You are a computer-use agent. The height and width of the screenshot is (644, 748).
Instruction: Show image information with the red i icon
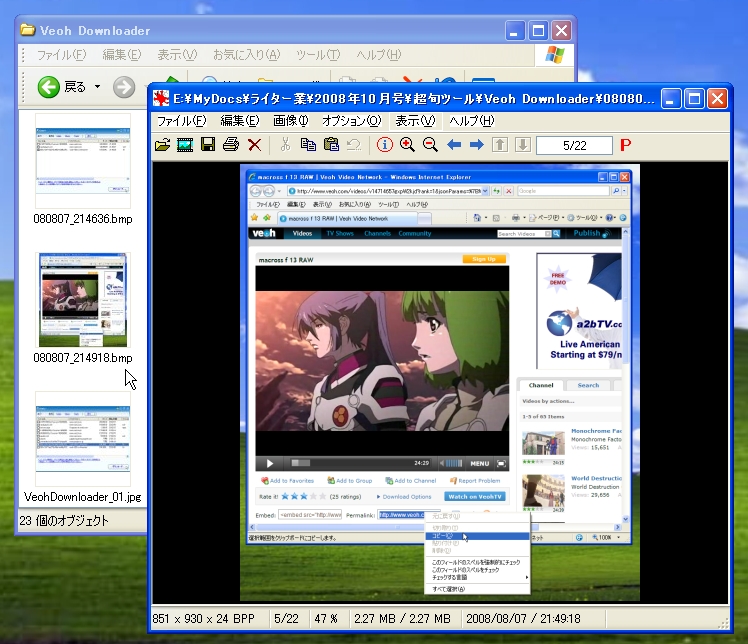384,145
